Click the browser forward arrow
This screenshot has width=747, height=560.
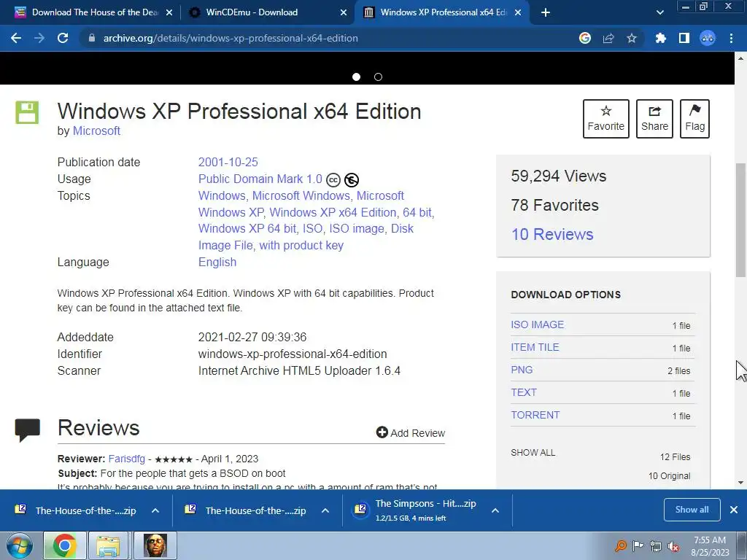(x=39, y=38)
